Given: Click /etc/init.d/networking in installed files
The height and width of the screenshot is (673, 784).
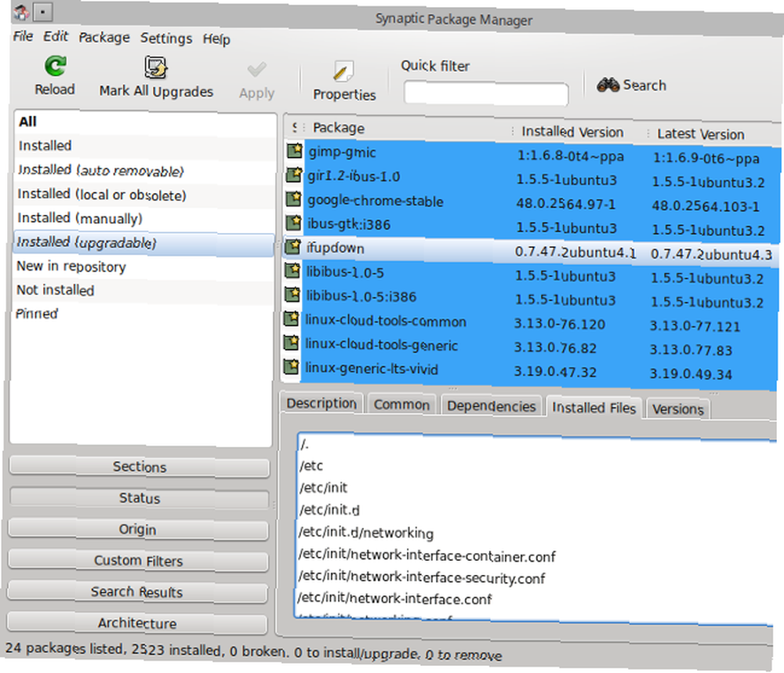Looking at the screenshot, I should (x=366, y=533).
